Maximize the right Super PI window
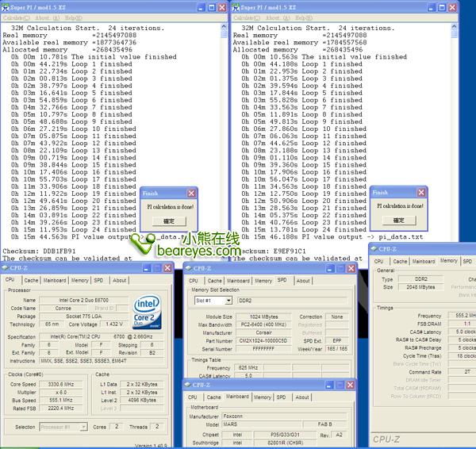 click(443, 7)
